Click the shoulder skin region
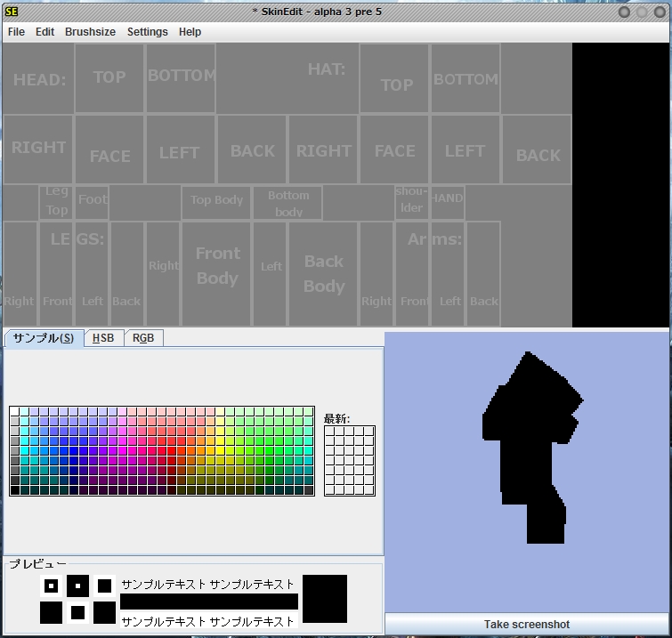 tap(412, 203)
